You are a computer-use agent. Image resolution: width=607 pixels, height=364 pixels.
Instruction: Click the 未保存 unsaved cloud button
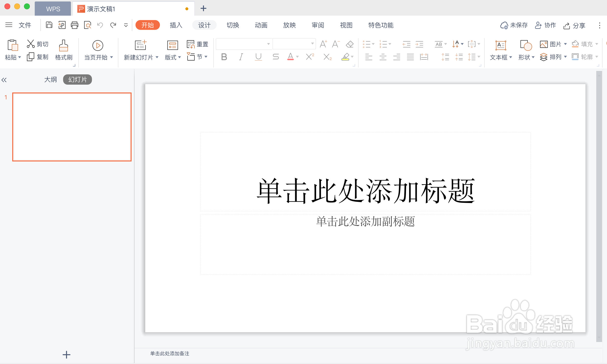click(x=514, y=25)
